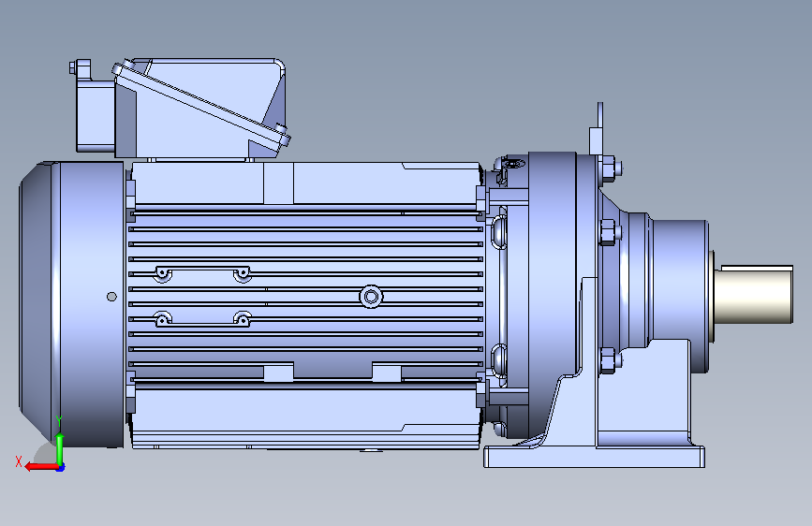The height and width of the screenshot is (526, 812).
Task: Select the small round hole on the fan cover
Action: coord(111,297)
